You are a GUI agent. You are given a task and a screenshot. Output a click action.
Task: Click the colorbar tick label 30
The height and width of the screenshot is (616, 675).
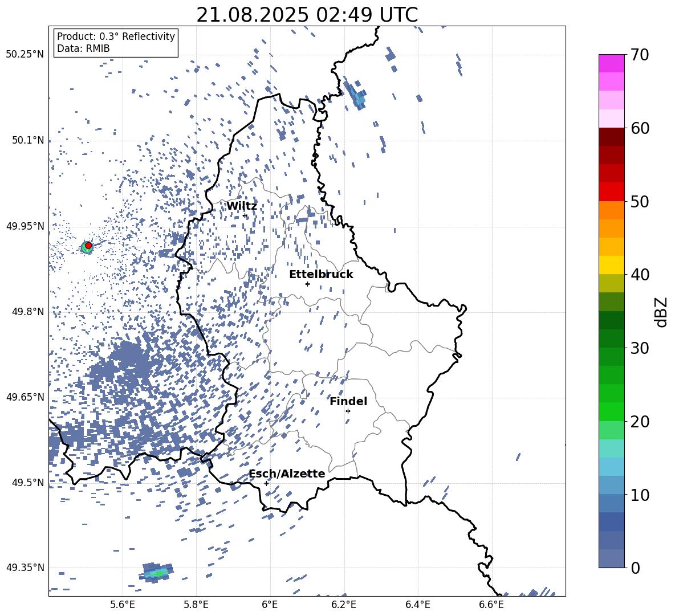pyautogui.click(x=640, y=348)
